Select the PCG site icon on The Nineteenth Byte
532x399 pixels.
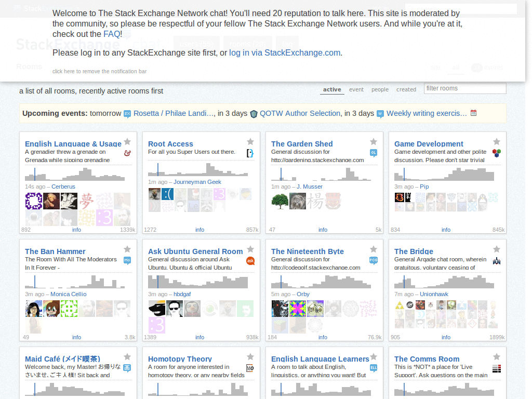tap(374, 261)
